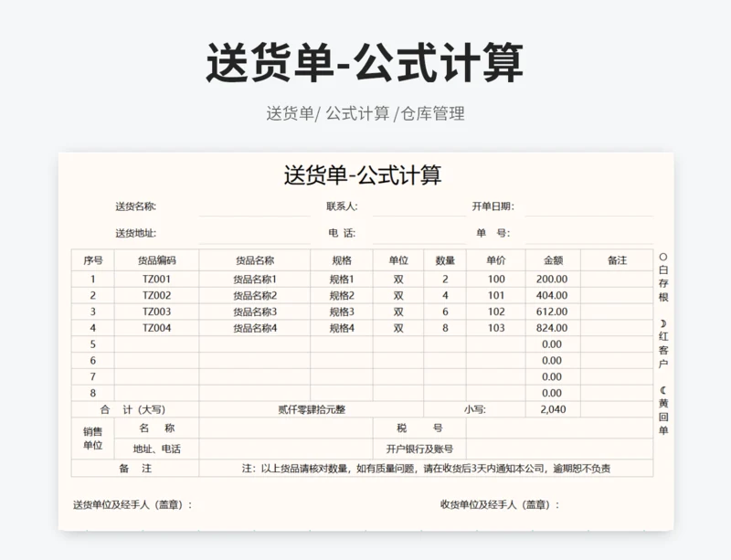731x560 pixels.
Task: Select the 单价 column header
Action: point(496,260)
